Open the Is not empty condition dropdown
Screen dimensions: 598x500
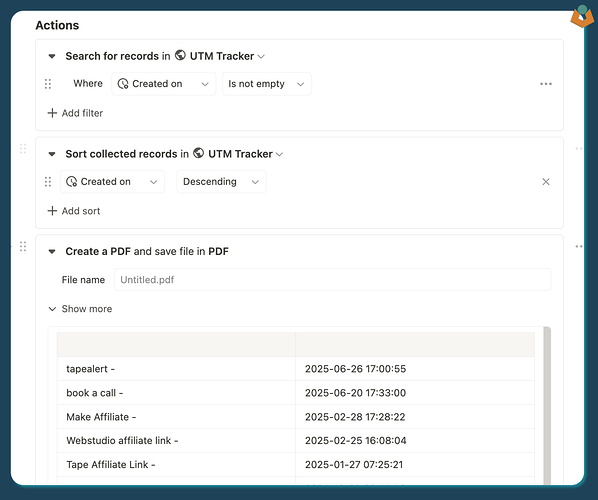(267, 84)
